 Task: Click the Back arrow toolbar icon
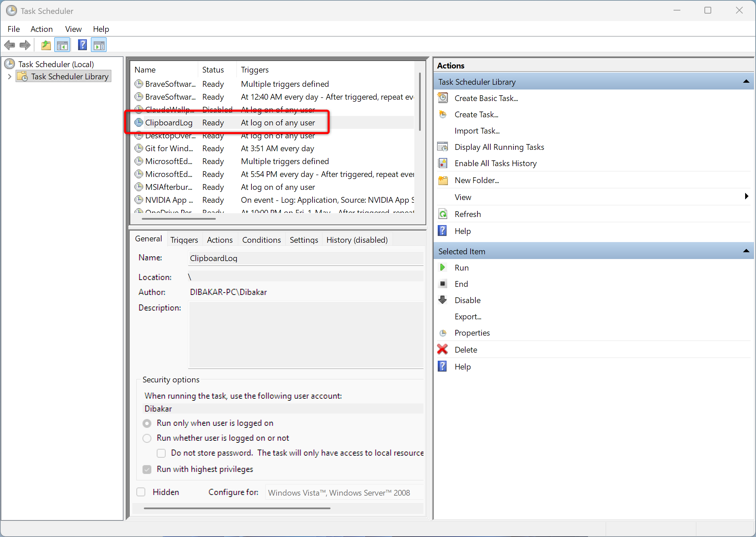tap(10, 45)
